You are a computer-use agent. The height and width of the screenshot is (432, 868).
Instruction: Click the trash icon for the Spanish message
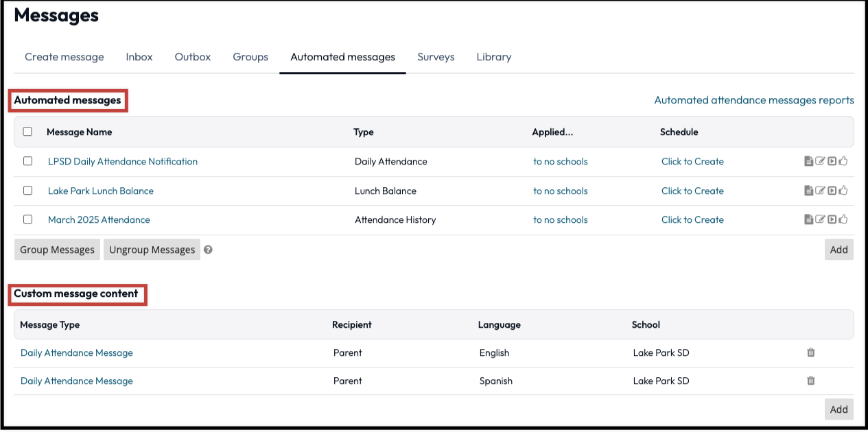point(810,381)
